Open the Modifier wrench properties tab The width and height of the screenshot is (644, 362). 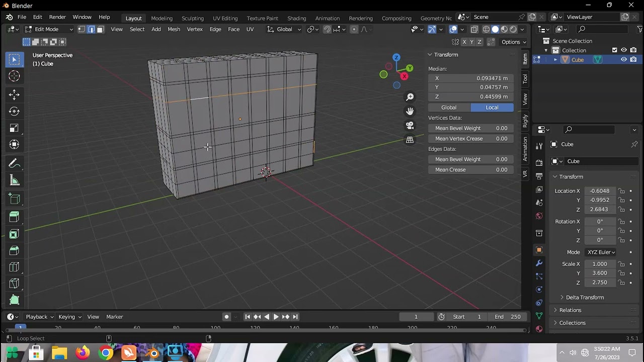(x=539, y=263)
